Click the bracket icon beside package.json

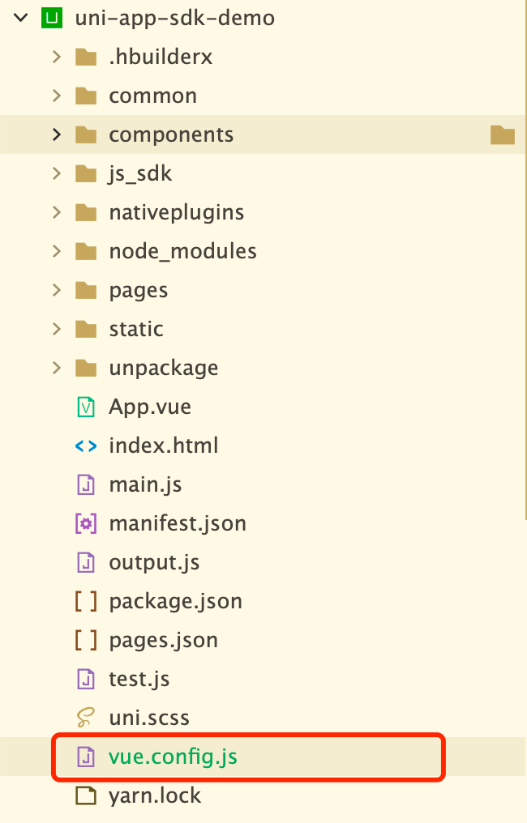tap(86, 602)
